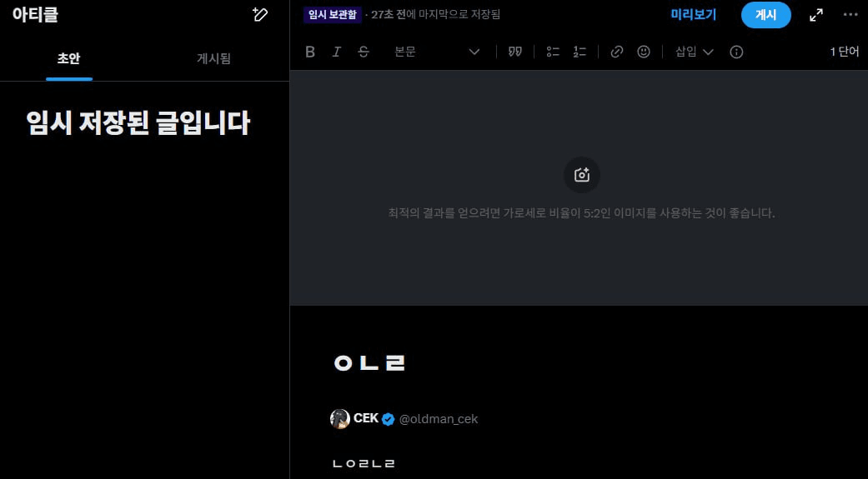Click the 27초 전에 마지막으로 저장됨 status
This screenshot has height=479, width=868.
point(435,15)
